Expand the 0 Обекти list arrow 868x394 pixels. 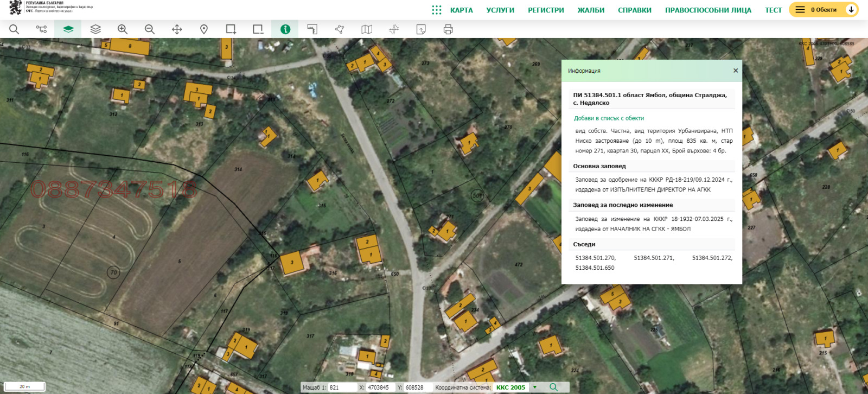pyautogui.click(x=851, y=10)
